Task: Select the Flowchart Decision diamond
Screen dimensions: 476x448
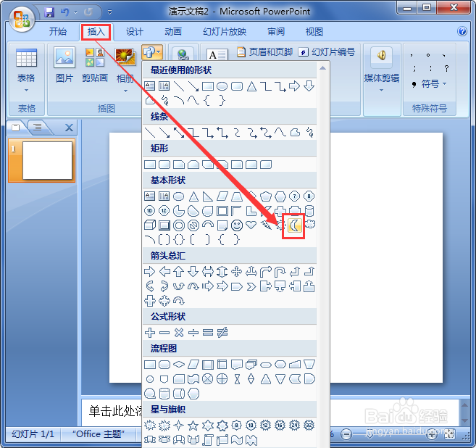Action: (x=179, y=364)
